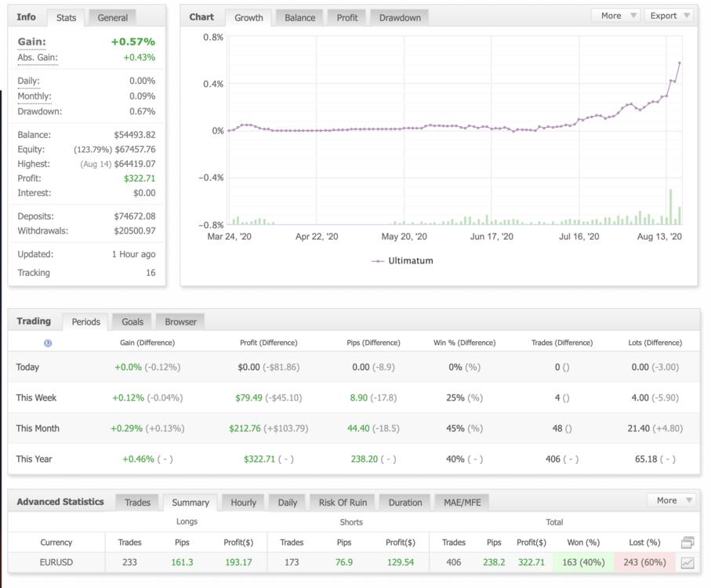Viewport: 711px width, 588px height.
Task: Click the Today row label
Action: click(x=27, y=367)
